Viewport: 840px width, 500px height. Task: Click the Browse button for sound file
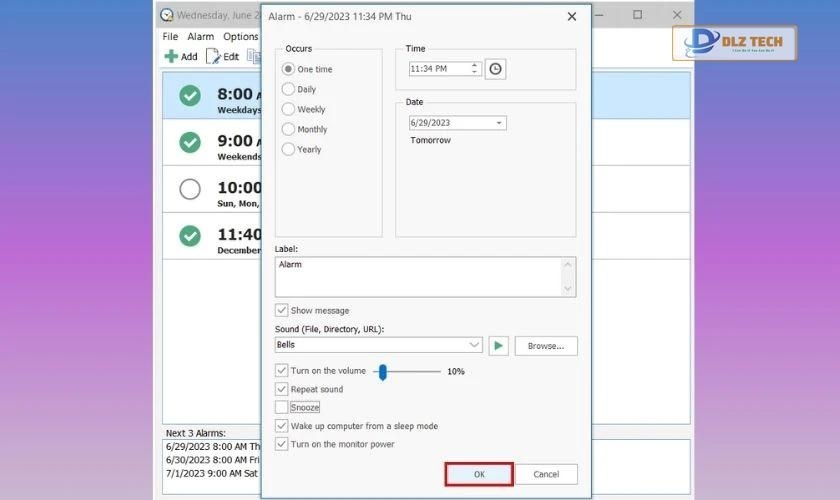click(x=546, y=346)
